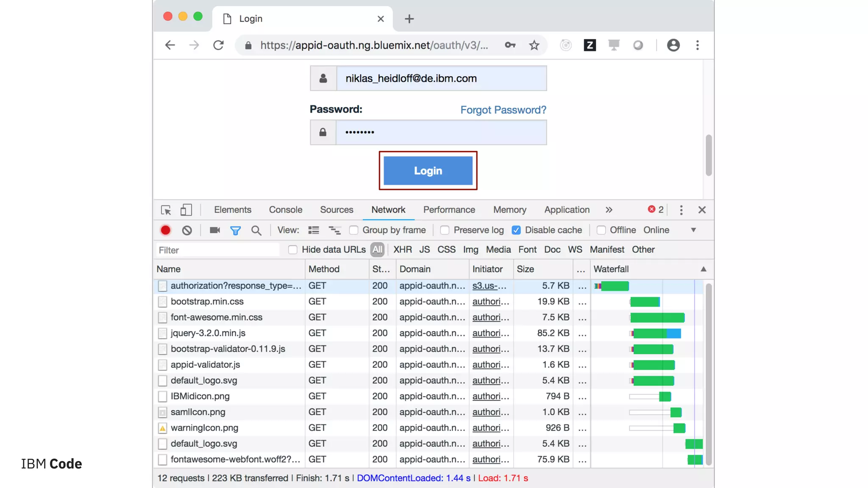Uncheck Disable cache checkbox
This screenshot has width=868, height=488.
(x=516, y=230)
